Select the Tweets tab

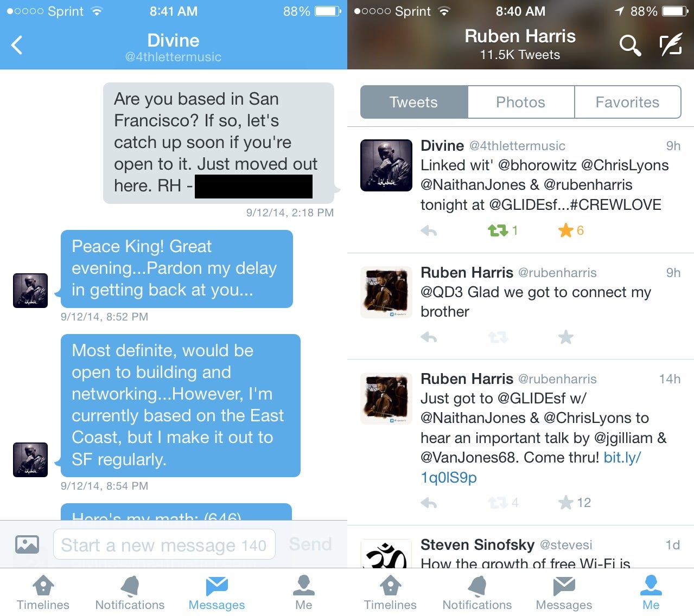414,102
